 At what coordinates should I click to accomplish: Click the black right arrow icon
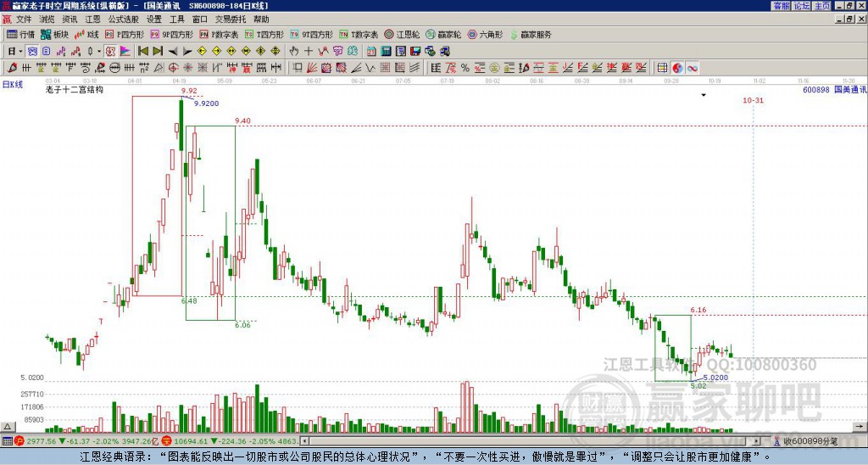pyautogui.click(x=187, y=52)
